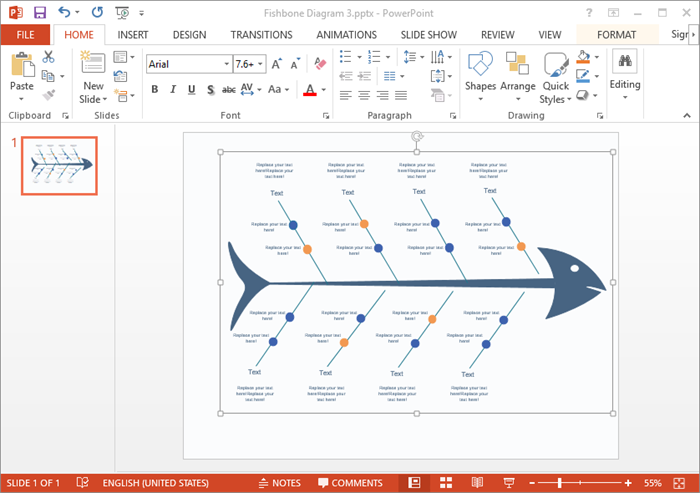Screen dimensions: 700x493
Task: Click the Arrange objects icon
Action: (518, 72)
